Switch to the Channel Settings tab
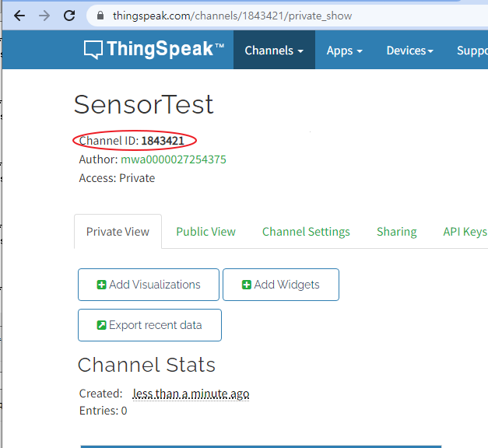This screenshot has width=488, height=448. [306, 232]
